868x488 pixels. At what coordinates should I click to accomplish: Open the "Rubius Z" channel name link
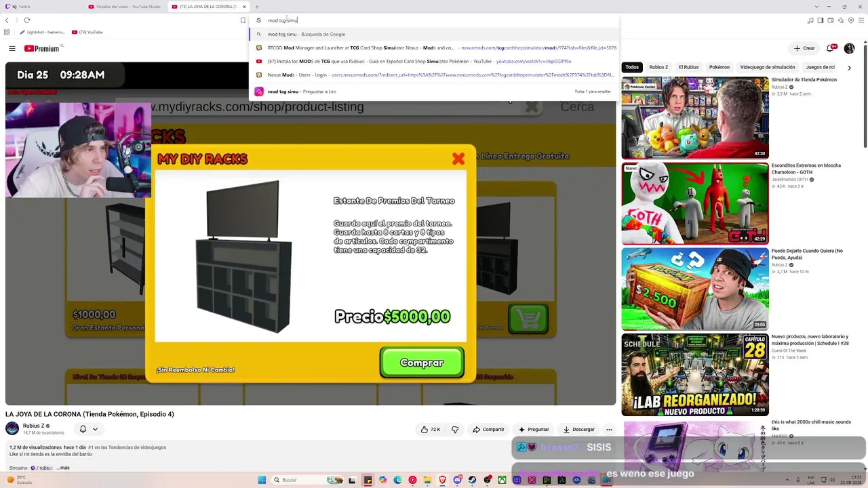click(33, 426)
